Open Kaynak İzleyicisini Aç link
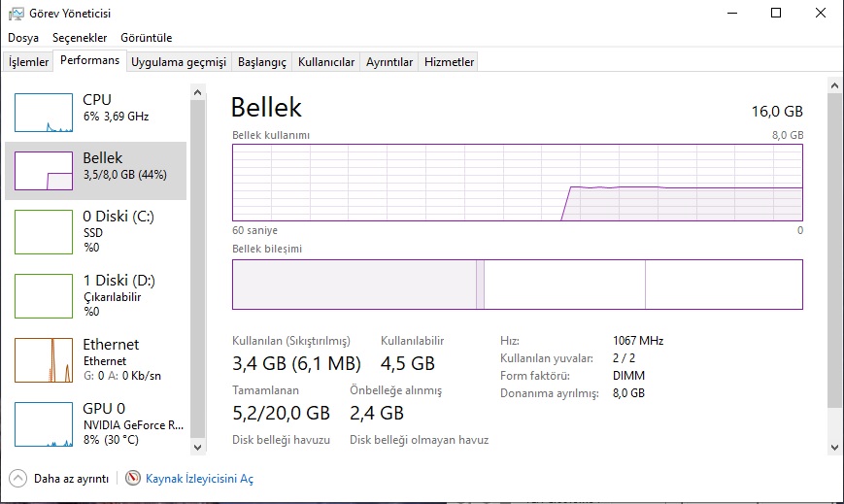The image size is (844, 504). [199, 478]
